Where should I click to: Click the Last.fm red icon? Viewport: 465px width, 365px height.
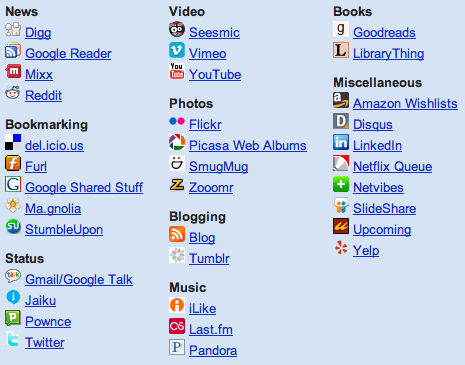(x=177, y=327)
